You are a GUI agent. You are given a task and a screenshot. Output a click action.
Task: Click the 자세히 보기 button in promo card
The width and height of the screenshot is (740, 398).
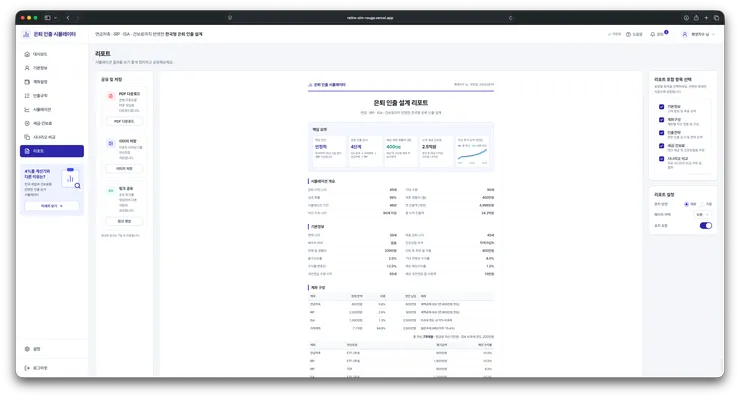pos(52,206)
